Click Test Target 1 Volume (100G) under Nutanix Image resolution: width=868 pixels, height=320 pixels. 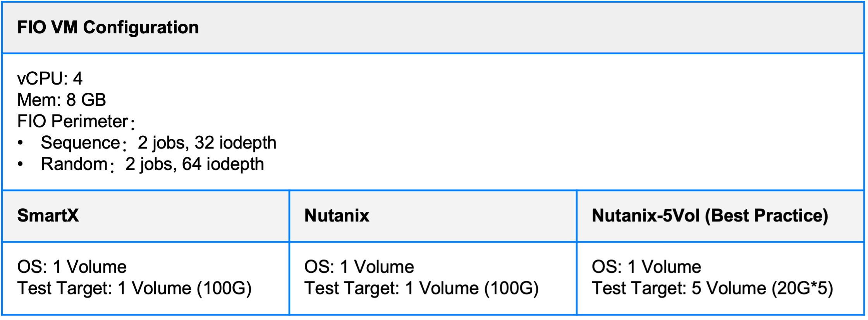[x=422, y=289]
